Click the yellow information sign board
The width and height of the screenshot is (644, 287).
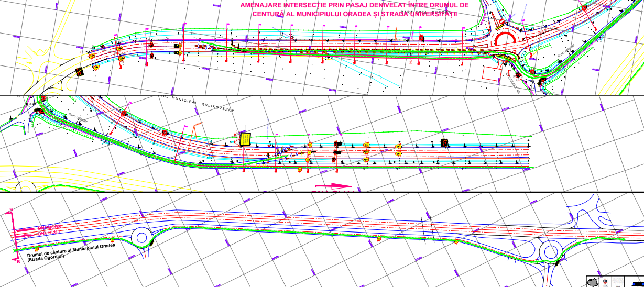click(245, 139)
